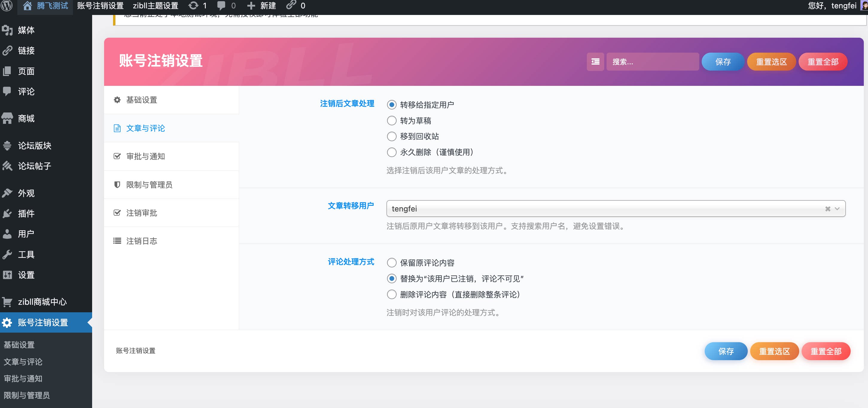Choose 永久删除 for post handling
Screen dimensions: 868x408
tap(392, 152)
